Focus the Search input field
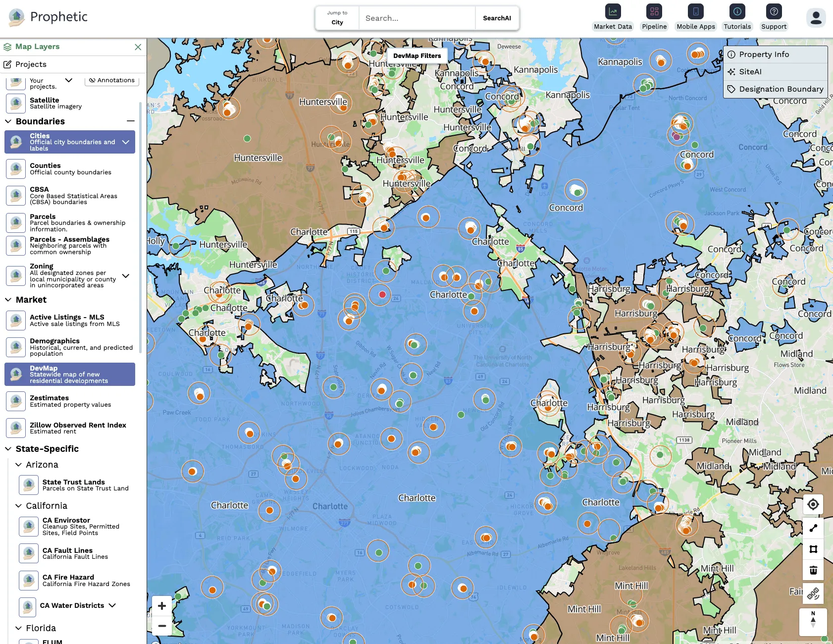Viewport: 833px width, 644px height. [x=417, y=18]
